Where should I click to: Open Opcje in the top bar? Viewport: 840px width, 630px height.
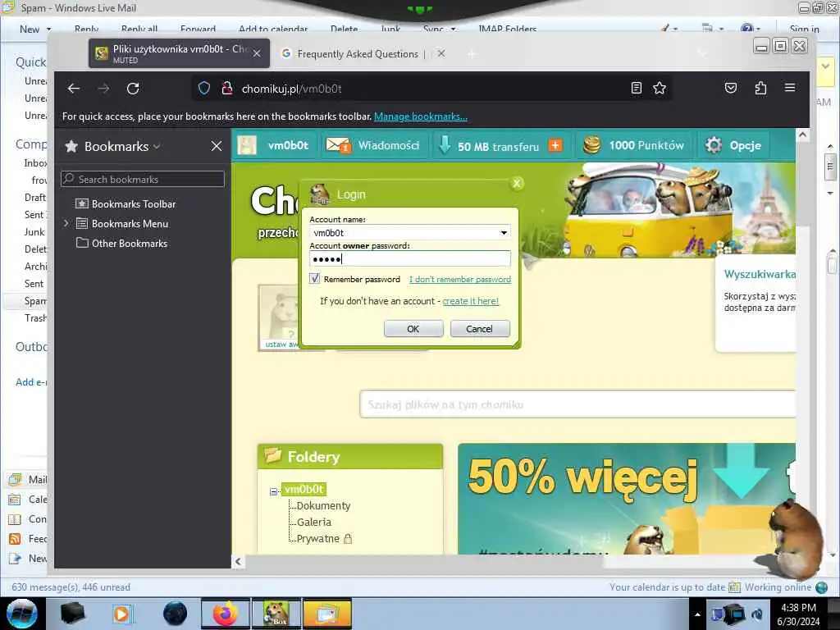734,145
